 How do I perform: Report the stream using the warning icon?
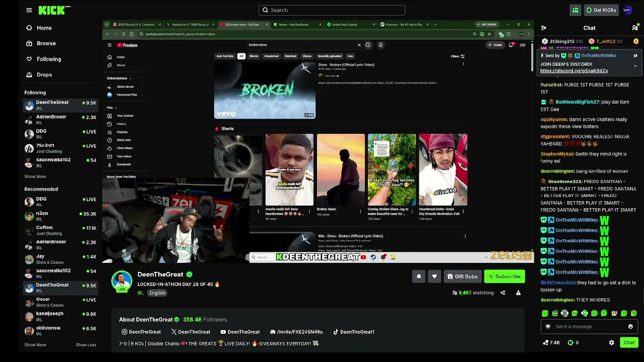tap(518, 293)
